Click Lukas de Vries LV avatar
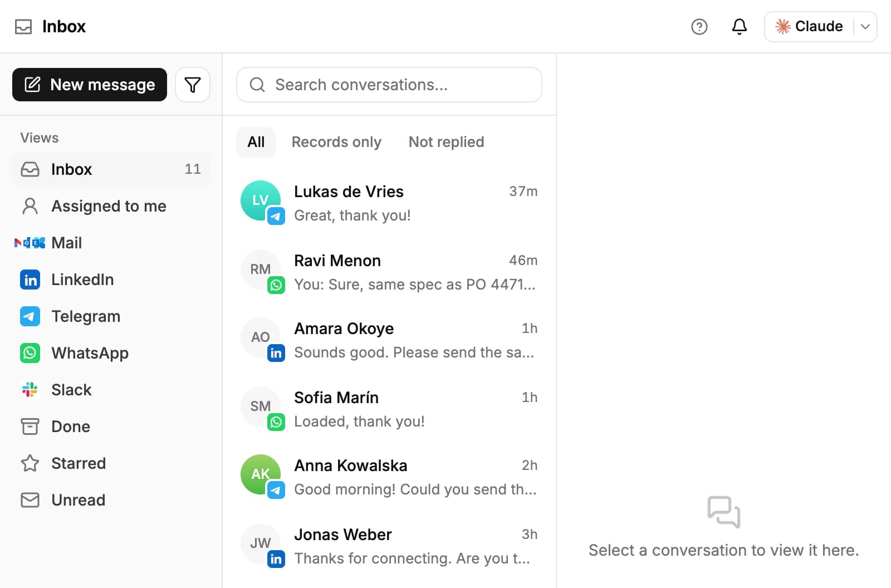891x588 pixels. tap(261, 200)
